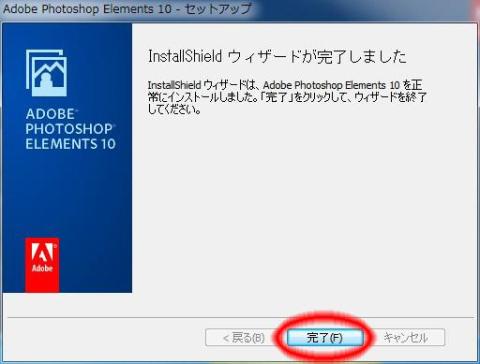
Task: Click the disabled < 戻る(B) back button
Action: [x=244, y=338]
